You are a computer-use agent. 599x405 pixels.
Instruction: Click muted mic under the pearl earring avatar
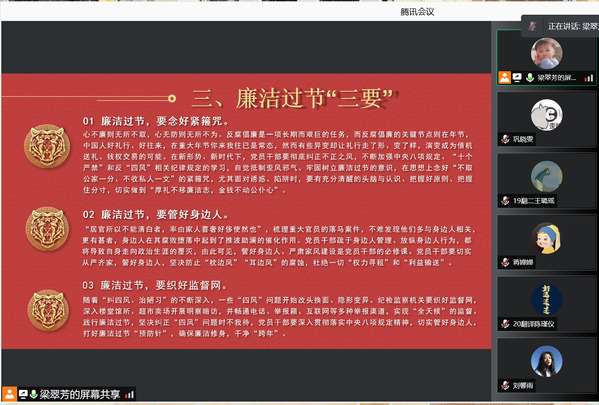[x=505, y=262]
